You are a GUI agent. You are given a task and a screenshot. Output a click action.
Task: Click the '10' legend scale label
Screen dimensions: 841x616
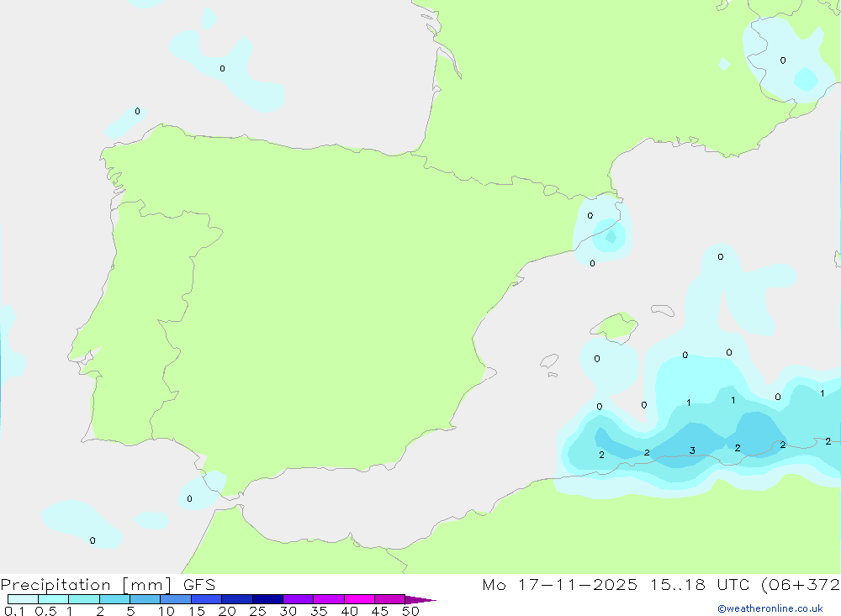pyautogui.click(x=166, y=611)
